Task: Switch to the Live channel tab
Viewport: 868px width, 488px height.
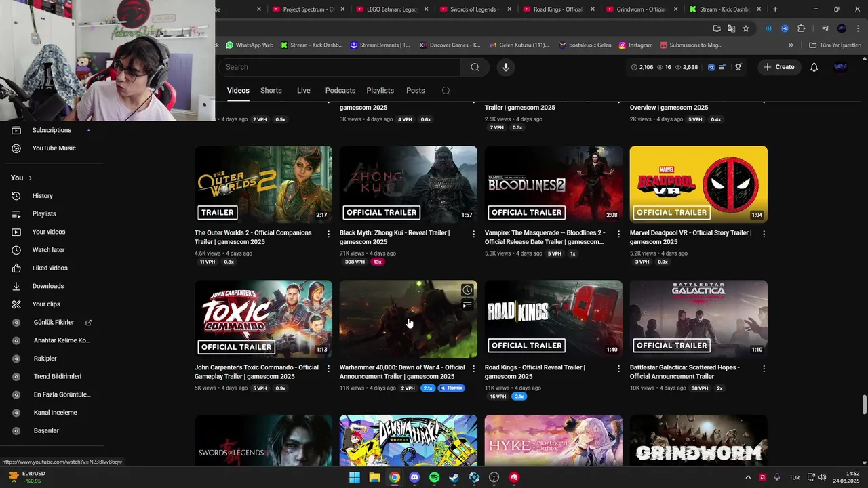Action: [x=303, y=91]
